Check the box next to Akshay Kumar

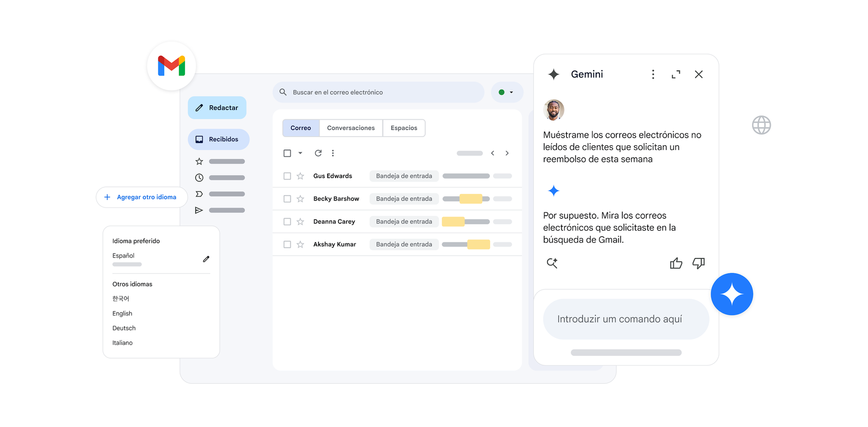[287, 244]
